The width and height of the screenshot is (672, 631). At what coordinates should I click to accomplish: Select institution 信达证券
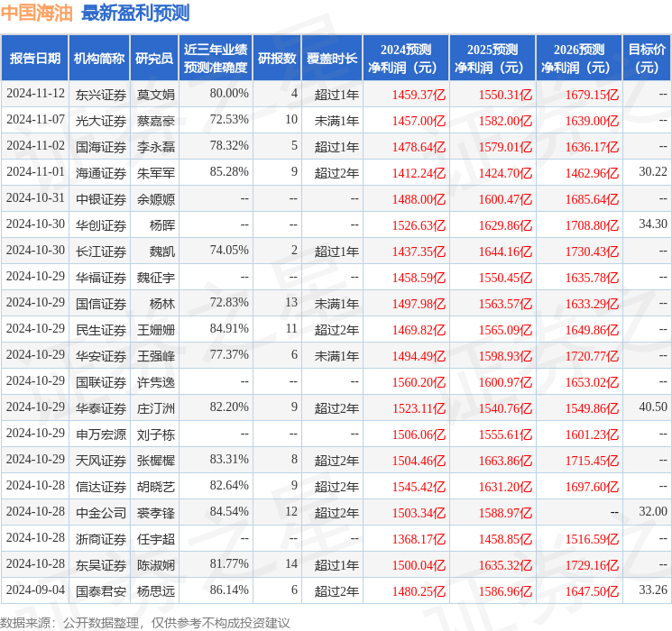(x=101, y=487)
